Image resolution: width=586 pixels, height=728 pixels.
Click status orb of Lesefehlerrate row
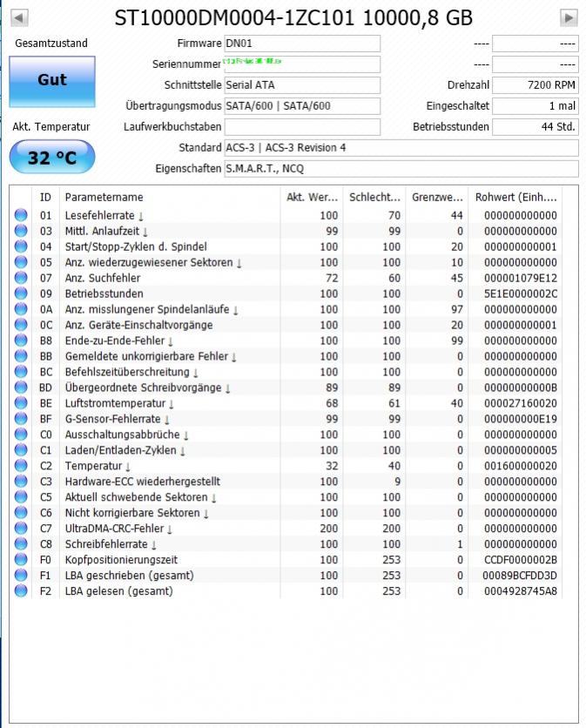pyautogui.click(x=21, y=215)
